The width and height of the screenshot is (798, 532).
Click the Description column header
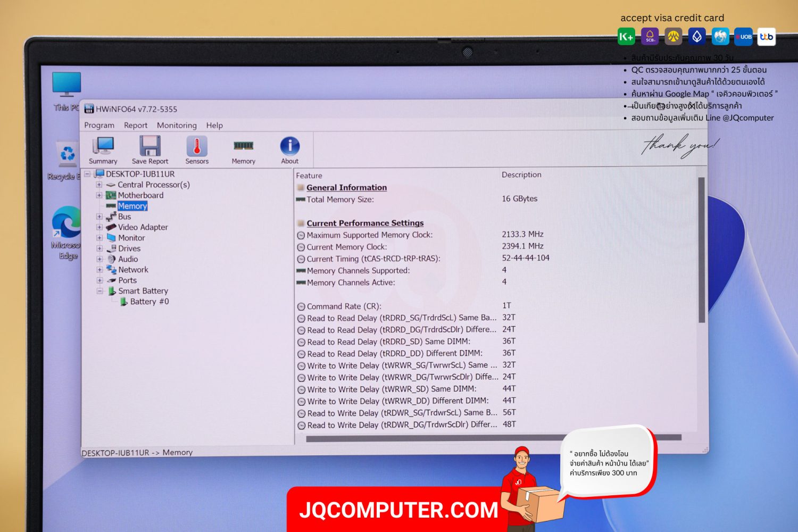(521, 174)
